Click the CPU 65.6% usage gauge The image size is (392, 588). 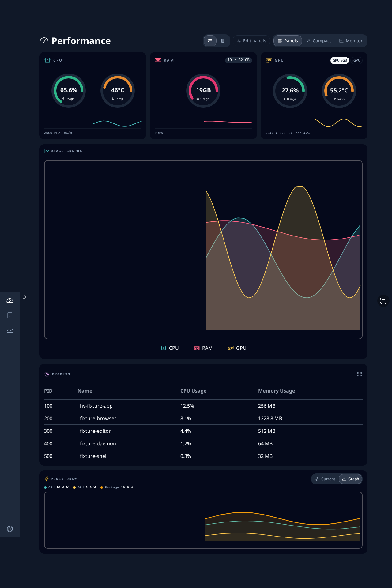69,91
